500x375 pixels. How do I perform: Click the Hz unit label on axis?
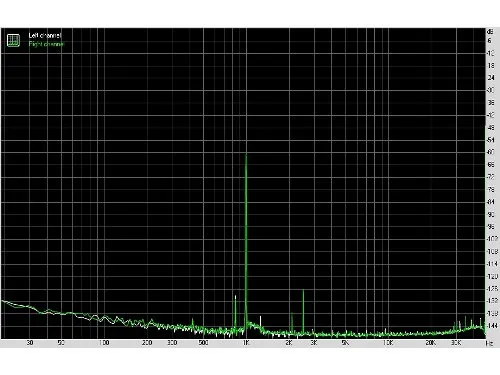click(489, 343)
